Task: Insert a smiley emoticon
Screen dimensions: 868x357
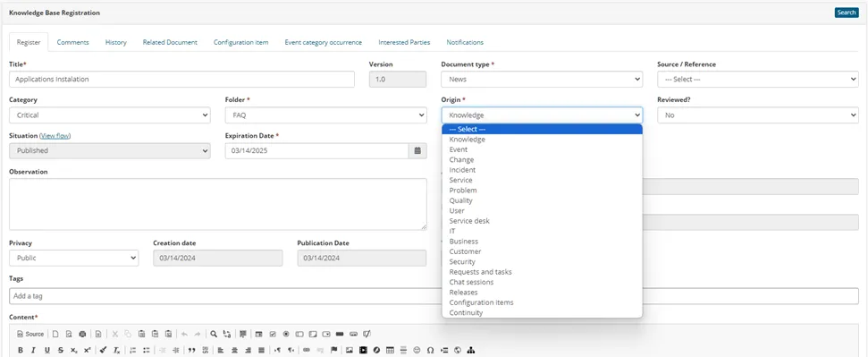Action: click(x=417, y=350)
